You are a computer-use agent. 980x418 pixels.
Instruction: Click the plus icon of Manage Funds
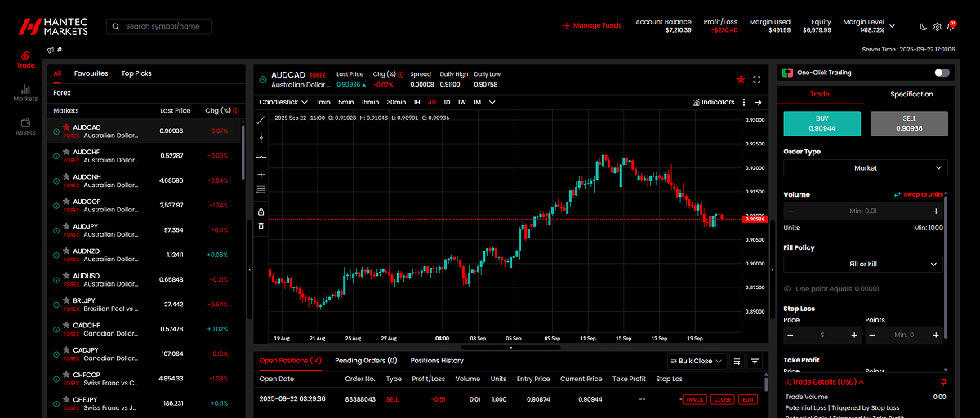pyautogui.click(x=567, y=25)
